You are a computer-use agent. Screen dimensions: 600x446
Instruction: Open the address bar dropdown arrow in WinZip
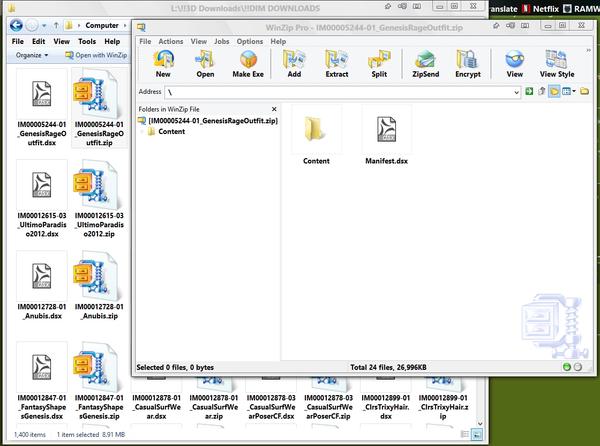pyautogui.click(x=516, y=92)
